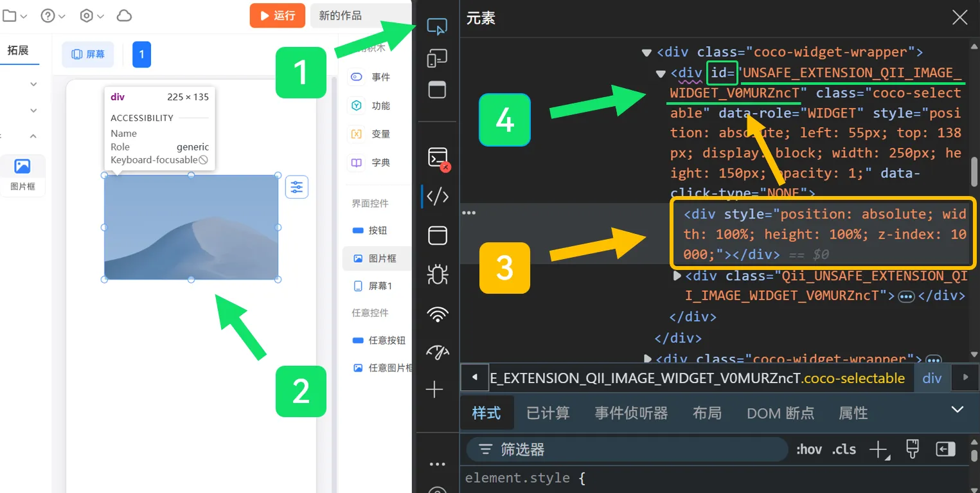
Task: Switch to the 事件侦听器 tab
Action: [x=631, y=413]
